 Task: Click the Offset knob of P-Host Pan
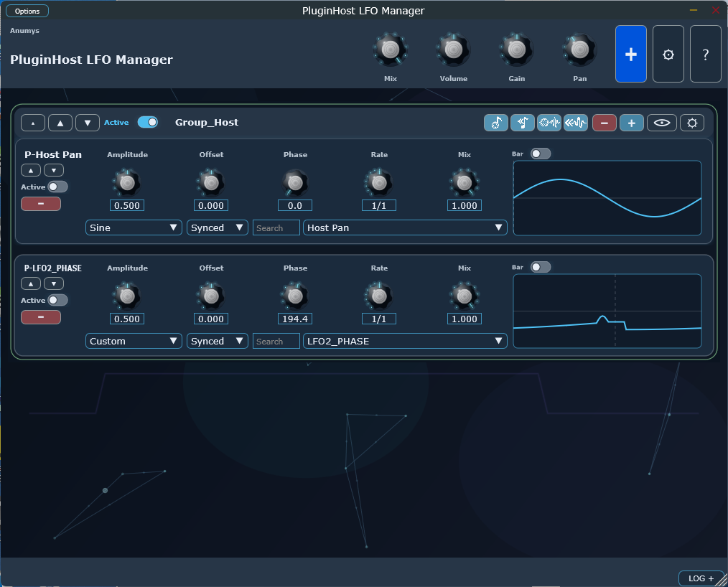211,183
